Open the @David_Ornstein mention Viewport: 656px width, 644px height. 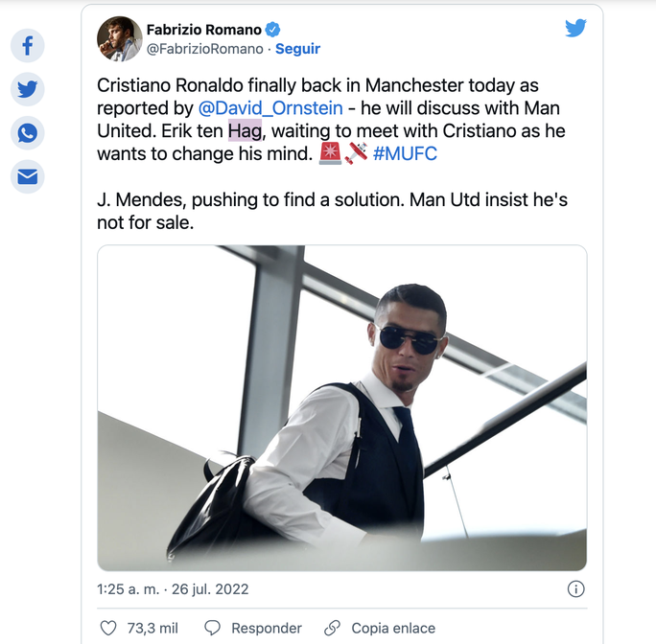tap(269, 108)
